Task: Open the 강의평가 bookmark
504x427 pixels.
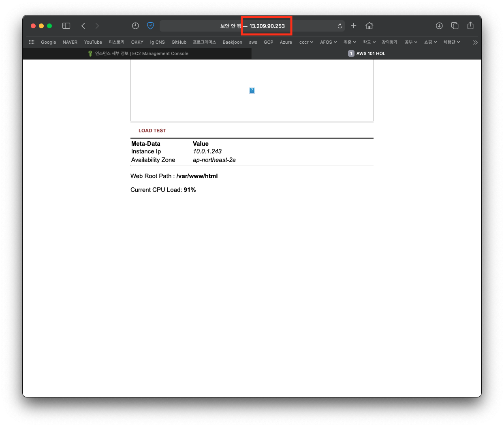Action: click(390, 42)
